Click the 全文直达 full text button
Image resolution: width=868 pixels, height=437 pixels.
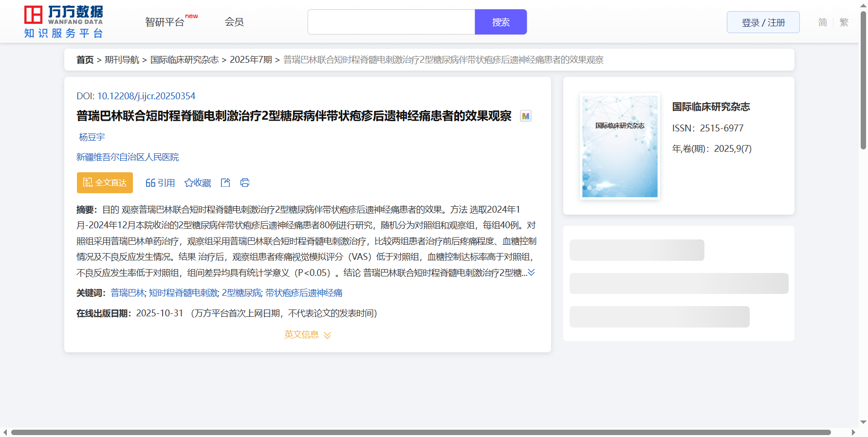(105, 182)
